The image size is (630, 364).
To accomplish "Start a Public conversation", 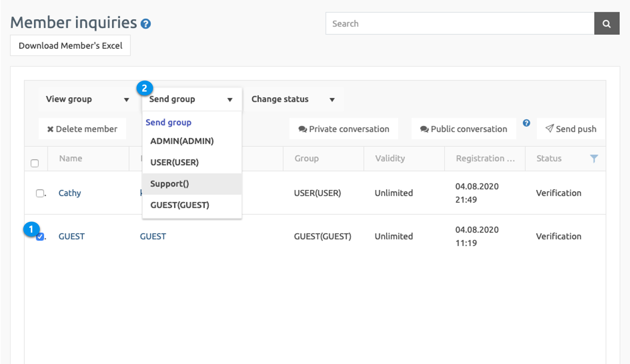I will 463,129.
